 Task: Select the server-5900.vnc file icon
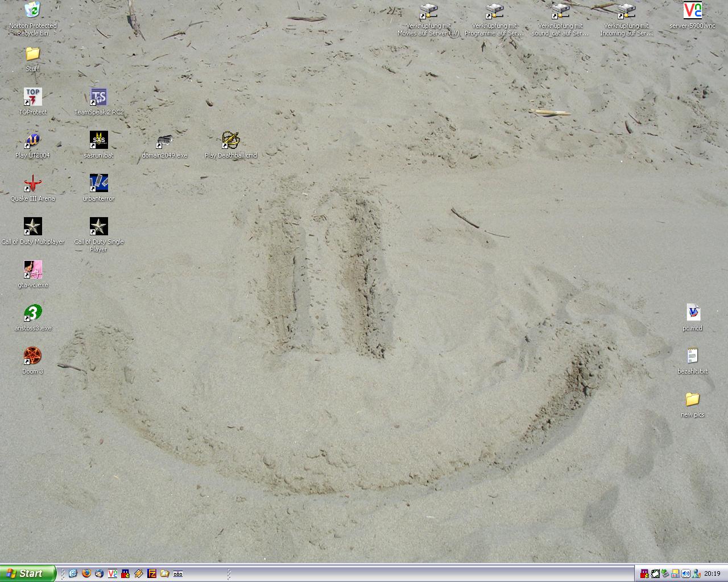[x=692, y=11]
